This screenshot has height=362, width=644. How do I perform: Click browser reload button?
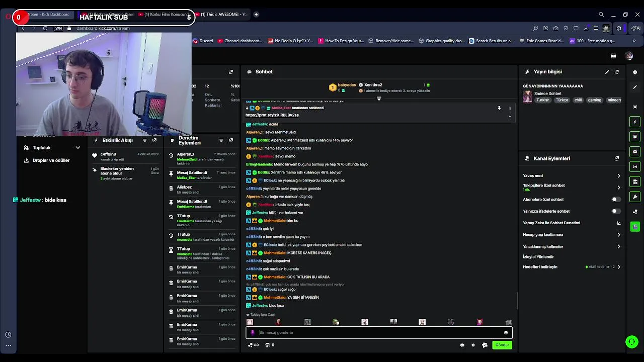45,28
